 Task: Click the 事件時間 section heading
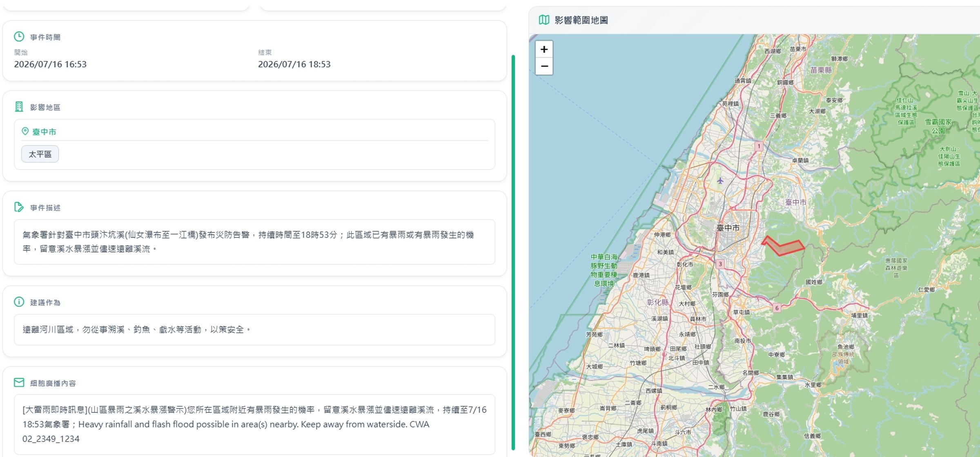point(45,37)
